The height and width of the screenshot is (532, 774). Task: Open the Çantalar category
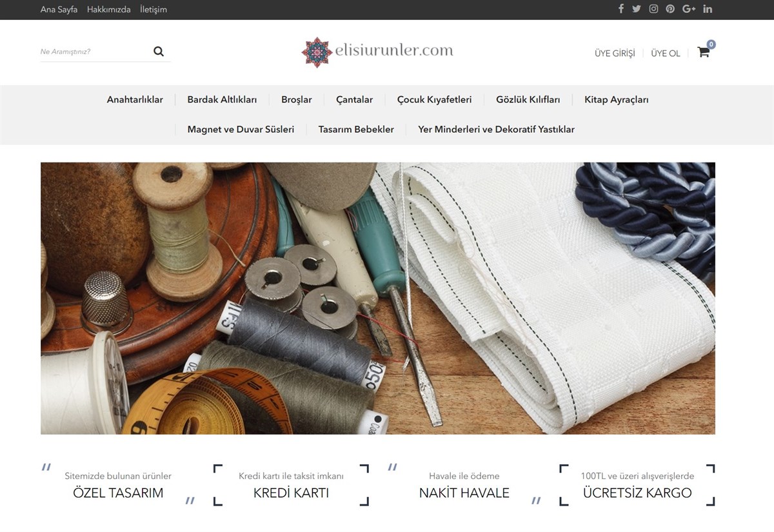click(x=354, y=100)
